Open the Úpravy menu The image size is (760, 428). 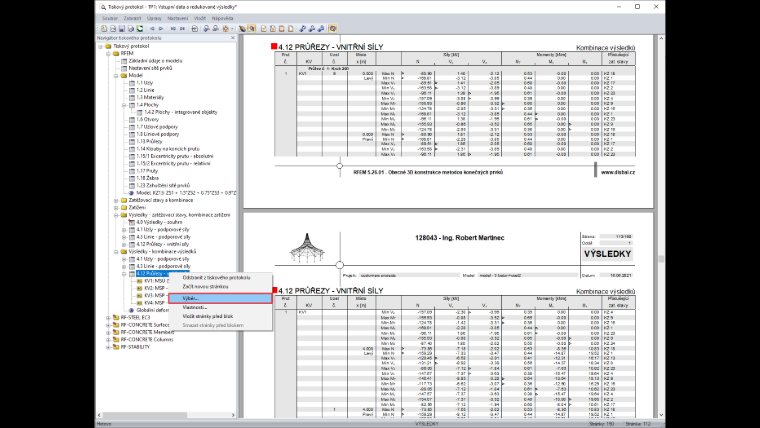(x=154, y=18)
